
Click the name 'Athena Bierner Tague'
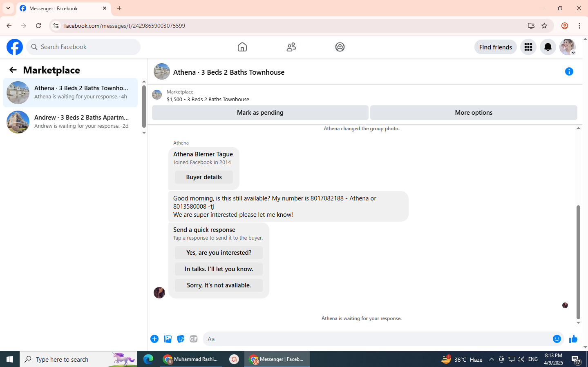coord(203,154)
